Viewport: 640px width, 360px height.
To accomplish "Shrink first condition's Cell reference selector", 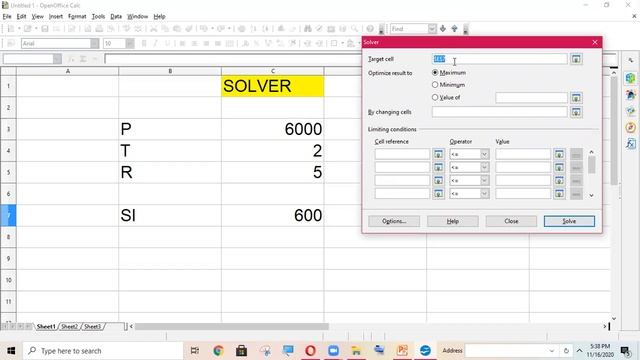I will point(438,154).
